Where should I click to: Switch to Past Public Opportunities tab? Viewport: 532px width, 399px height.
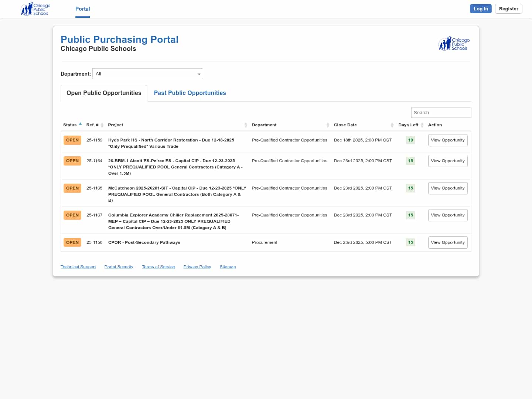[190, 93]
